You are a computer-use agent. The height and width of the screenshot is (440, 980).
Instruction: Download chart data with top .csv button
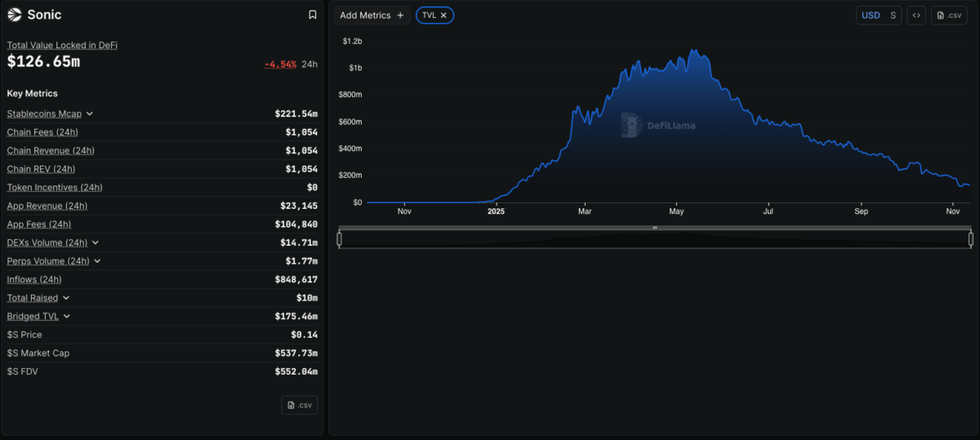pyautogui.click(x=949, y=16)
